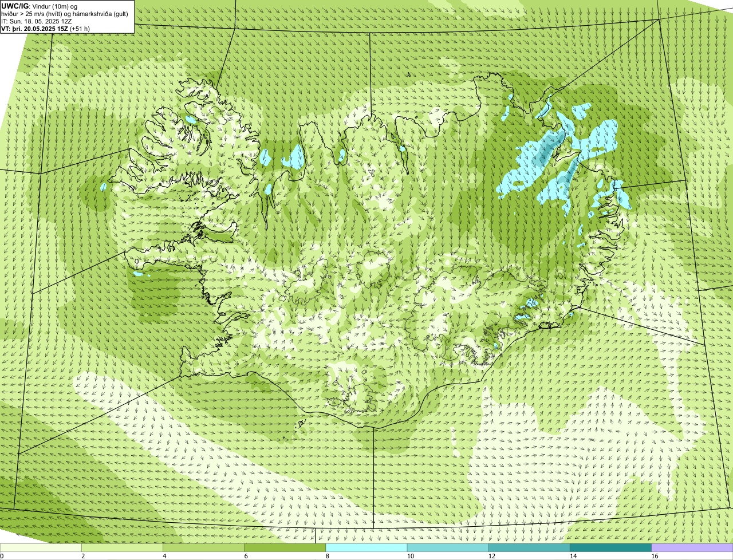Click the legend tick label "10"
Image resolution: width=733 pixels, height=560 pixels.
pos(411,556)
